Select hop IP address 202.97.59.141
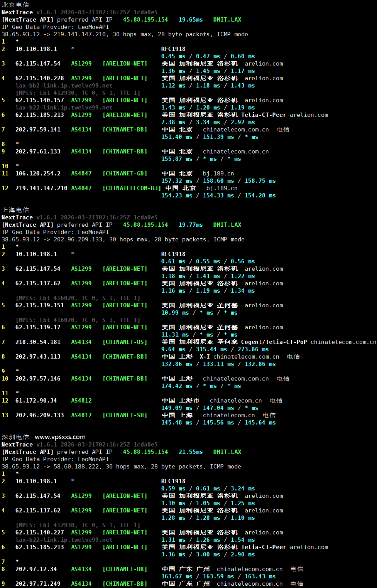This screenshot has width=377, height=588. coord(38,130)
